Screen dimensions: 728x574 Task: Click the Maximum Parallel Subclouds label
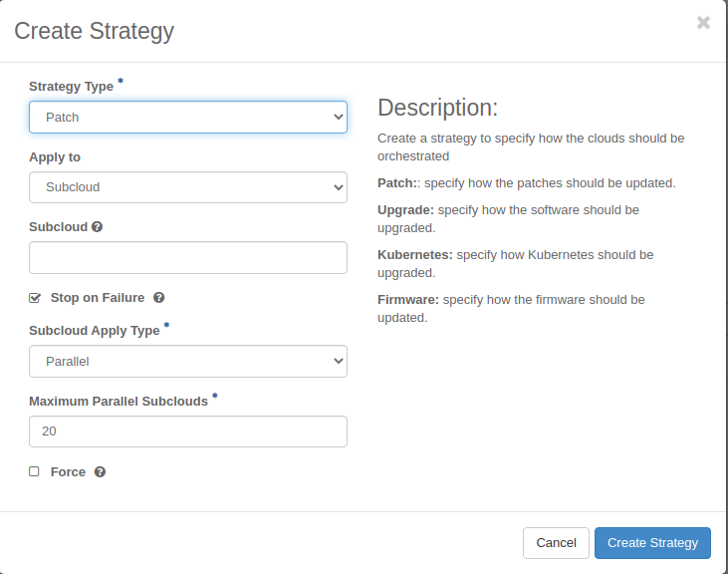[x=118, y=402]
